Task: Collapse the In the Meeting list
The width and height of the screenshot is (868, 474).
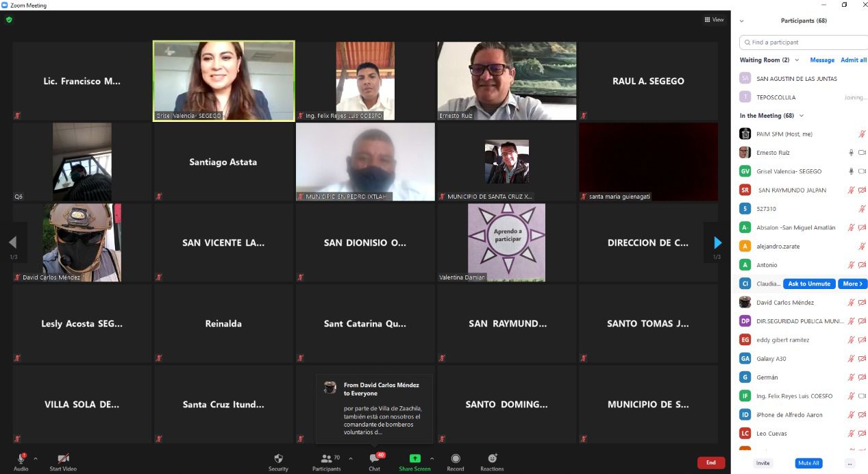Action: 802,116
